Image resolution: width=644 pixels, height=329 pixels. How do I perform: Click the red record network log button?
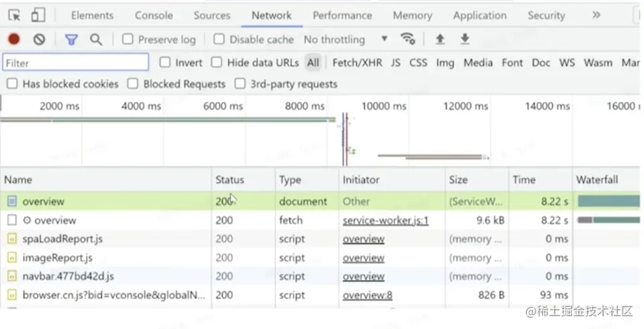pyautogui.click(x=14, y=40)
